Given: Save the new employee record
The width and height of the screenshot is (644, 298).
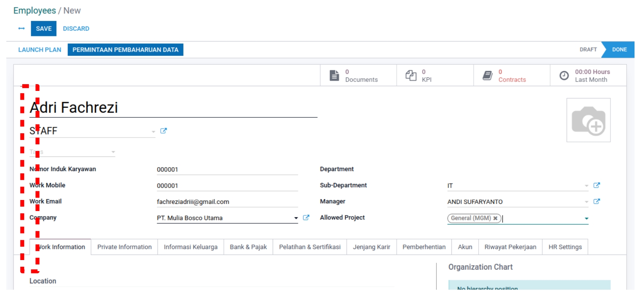Looking at the screenshot, I should 43,28.
